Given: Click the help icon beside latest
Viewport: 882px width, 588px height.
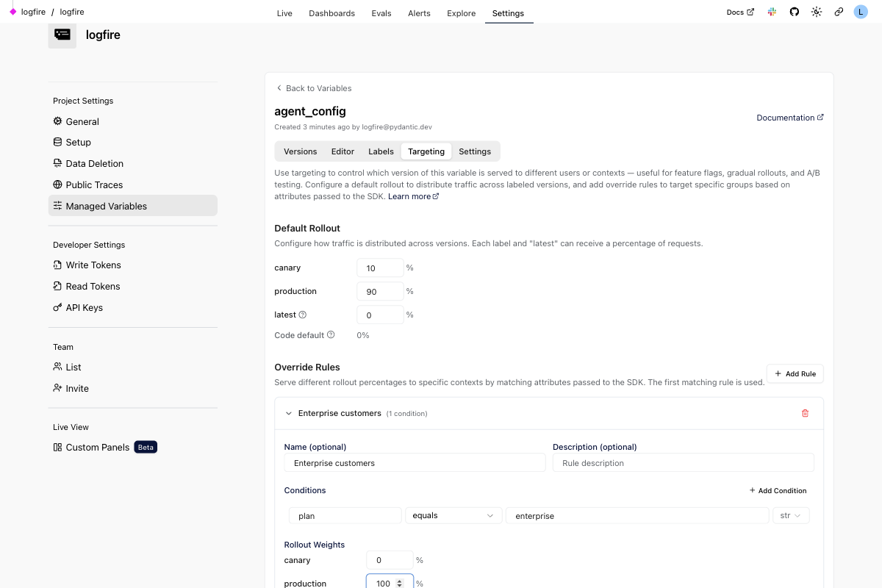Looking at the screenshot, I should (302, 315).
